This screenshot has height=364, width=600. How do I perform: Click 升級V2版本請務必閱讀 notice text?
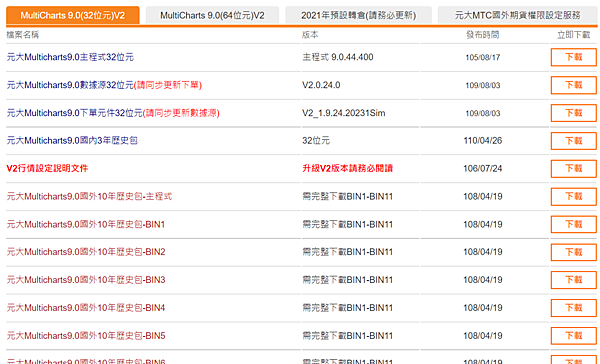pos(347,168)
